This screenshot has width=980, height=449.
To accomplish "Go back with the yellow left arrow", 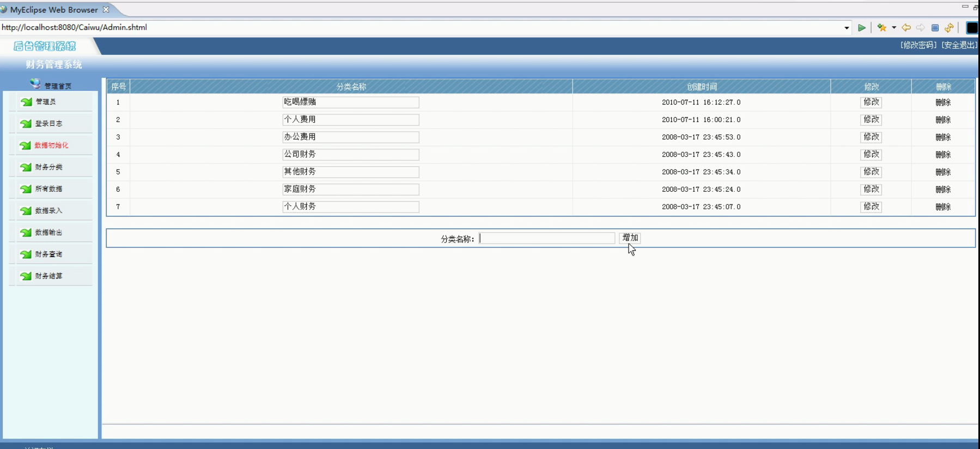I will 906,28.
